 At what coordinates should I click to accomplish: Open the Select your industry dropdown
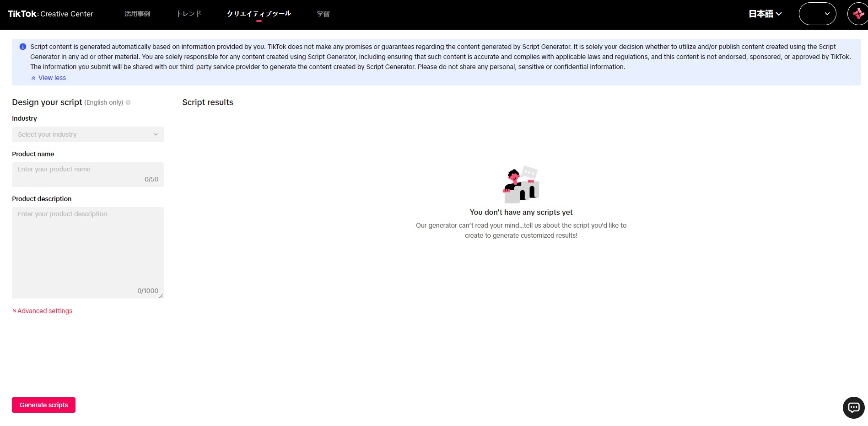[87, 134]
